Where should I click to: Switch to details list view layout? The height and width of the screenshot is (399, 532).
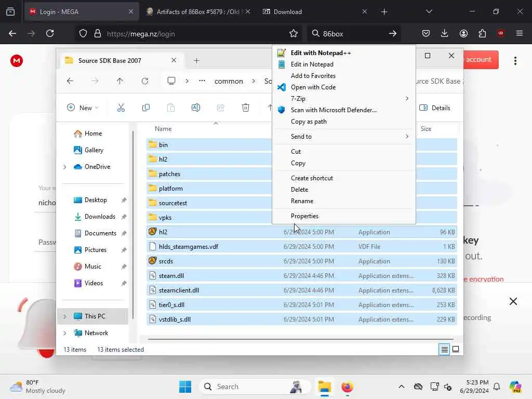(445, 349)
